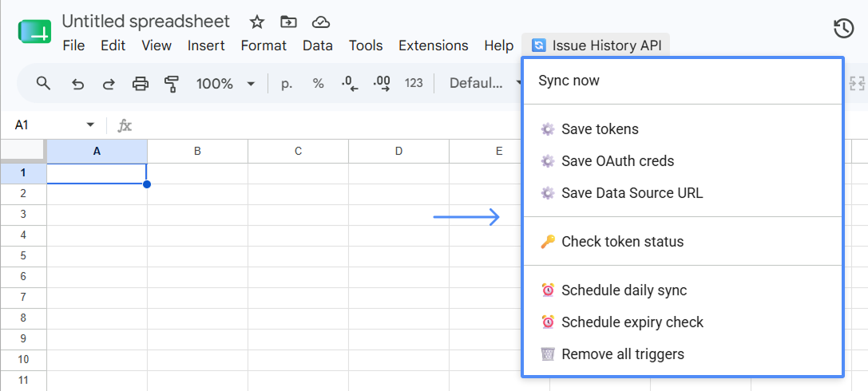868x391 pixels.
Task: Open the Data menu
Action: point(318,45)
